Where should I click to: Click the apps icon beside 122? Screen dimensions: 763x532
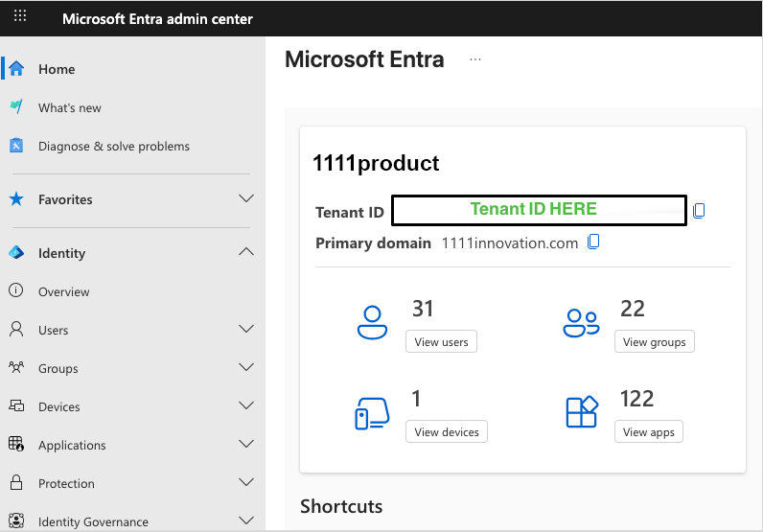tap(582, 412)
